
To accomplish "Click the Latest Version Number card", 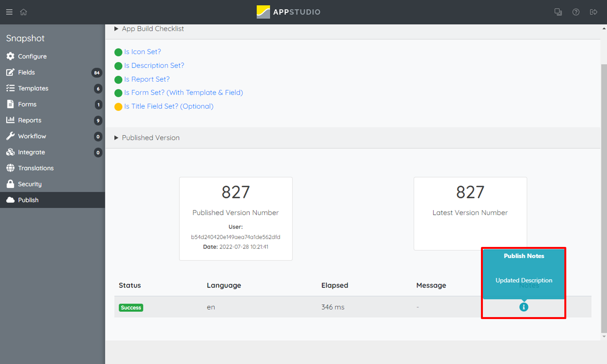I will [470, 214].
